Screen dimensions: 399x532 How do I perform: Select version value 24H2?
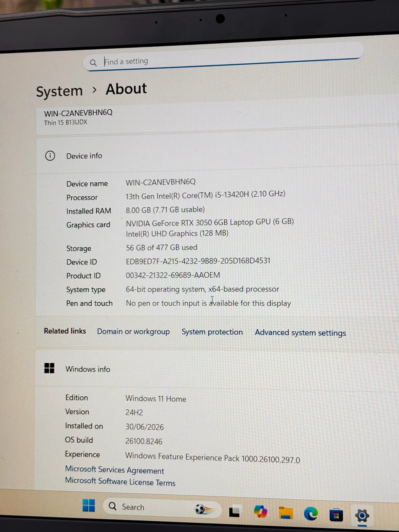(x=134, y=413)
